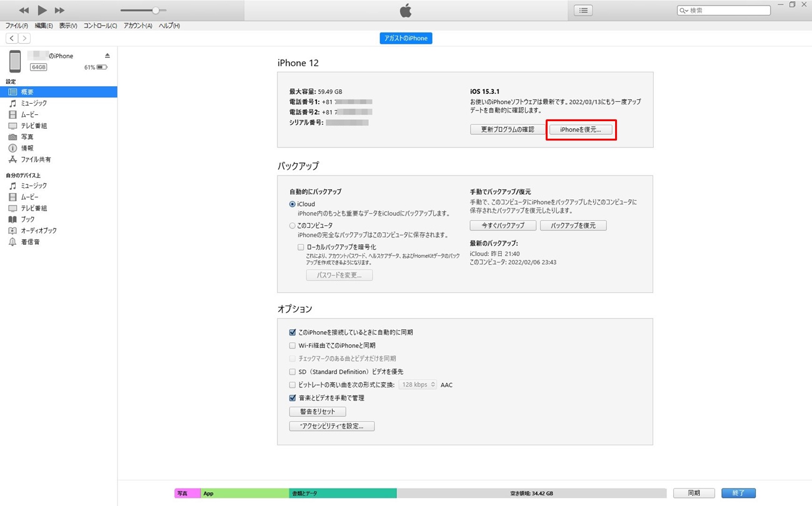This screenshot has width=812, height=506.
Task: Uncheck 音楽とビデオを手動で管理 checkbox
Action: [x=293, y=398]
